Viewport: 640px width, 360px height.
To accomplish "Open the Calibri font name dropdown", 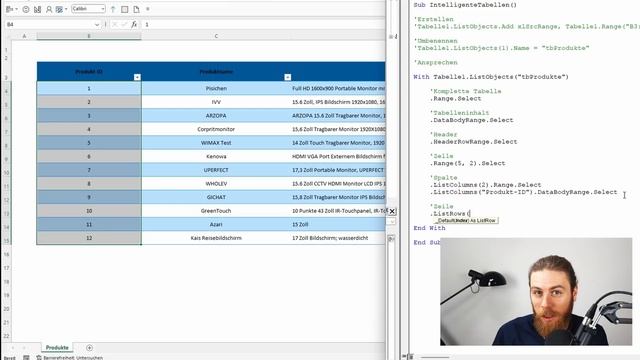I will point(102,9).
